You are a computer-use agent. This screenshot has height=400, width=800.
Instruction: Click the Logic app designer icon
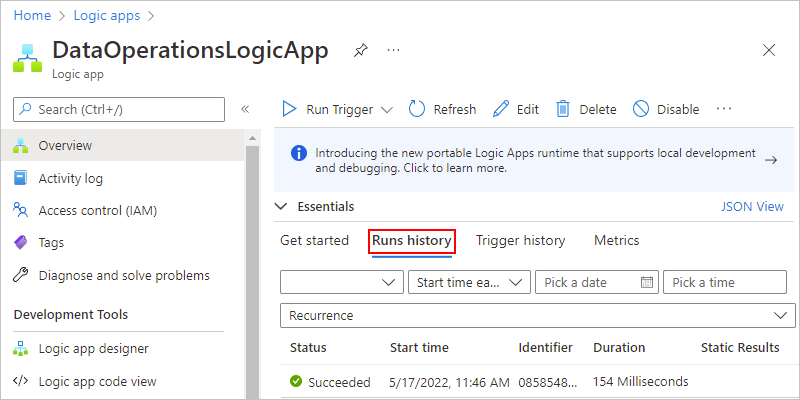point(20,348)
